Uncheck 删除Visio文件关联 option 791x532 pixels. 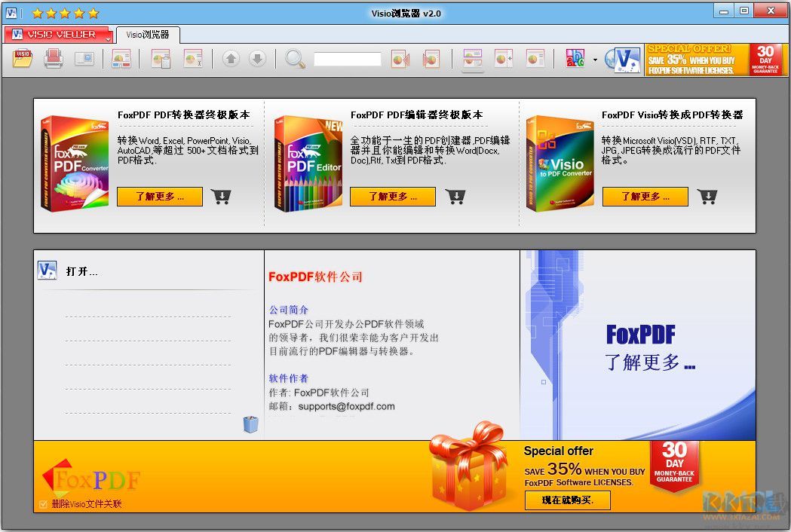click(42, 503)
